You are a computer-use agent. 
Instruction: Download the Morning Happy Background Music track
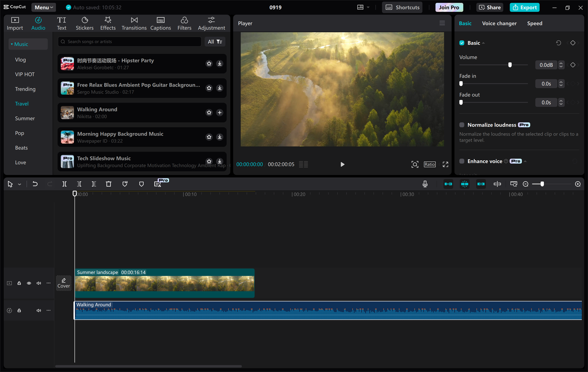tap(220, 137)
